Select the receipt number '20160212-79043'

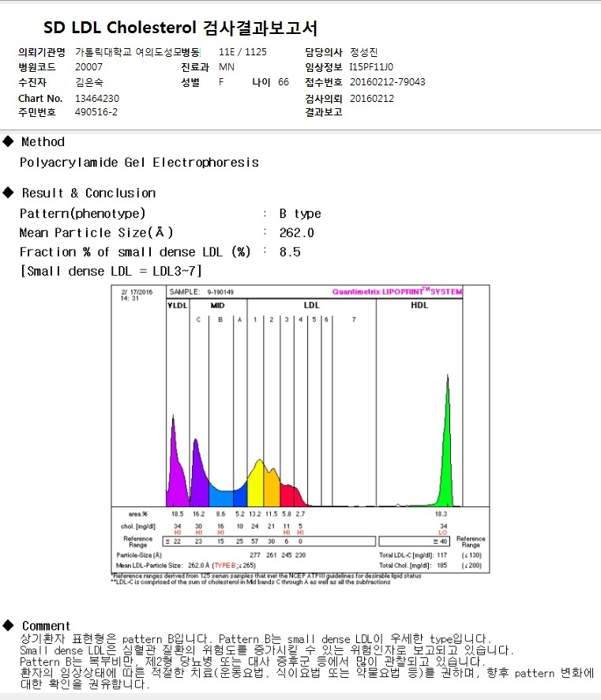[x=387, y=82]
